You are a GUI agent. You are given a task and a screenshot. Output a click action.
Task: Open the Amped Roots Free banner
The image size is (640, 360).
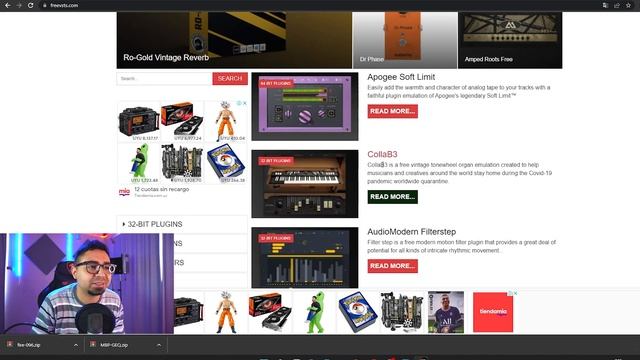pos(510,40)
